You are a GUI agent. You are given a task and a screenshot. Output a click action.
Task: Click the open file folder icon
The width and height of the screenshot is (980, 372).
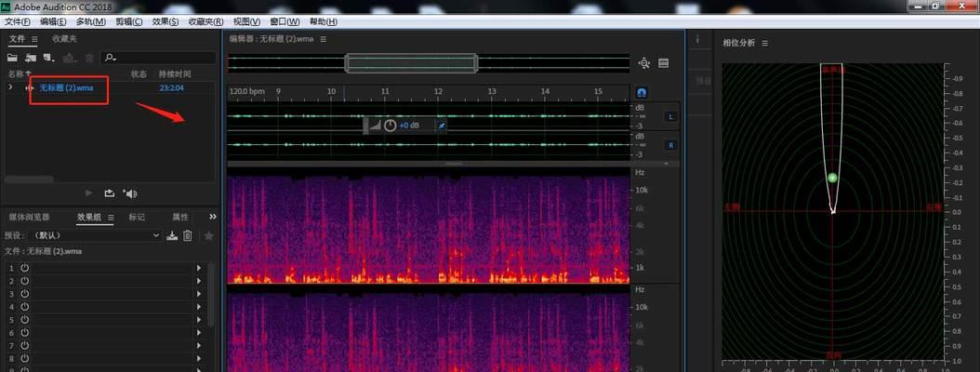click(12, 58)
